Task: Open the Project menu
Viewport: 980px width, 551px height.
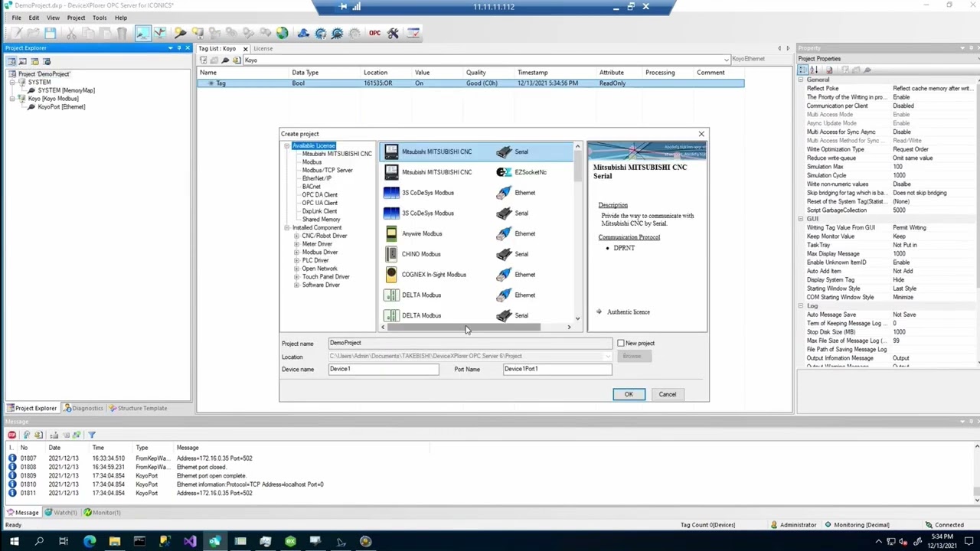Action: (76, 18)
